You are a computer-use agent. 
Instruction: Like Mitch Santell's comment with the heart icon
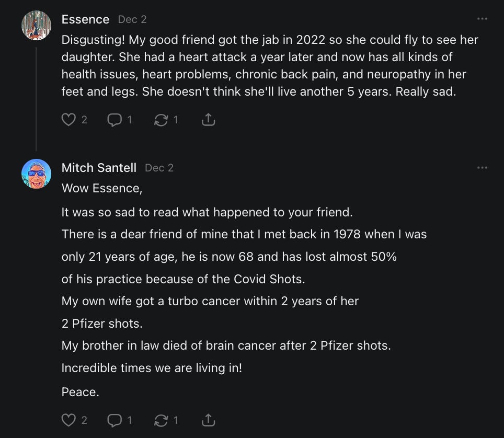(68, 420)
